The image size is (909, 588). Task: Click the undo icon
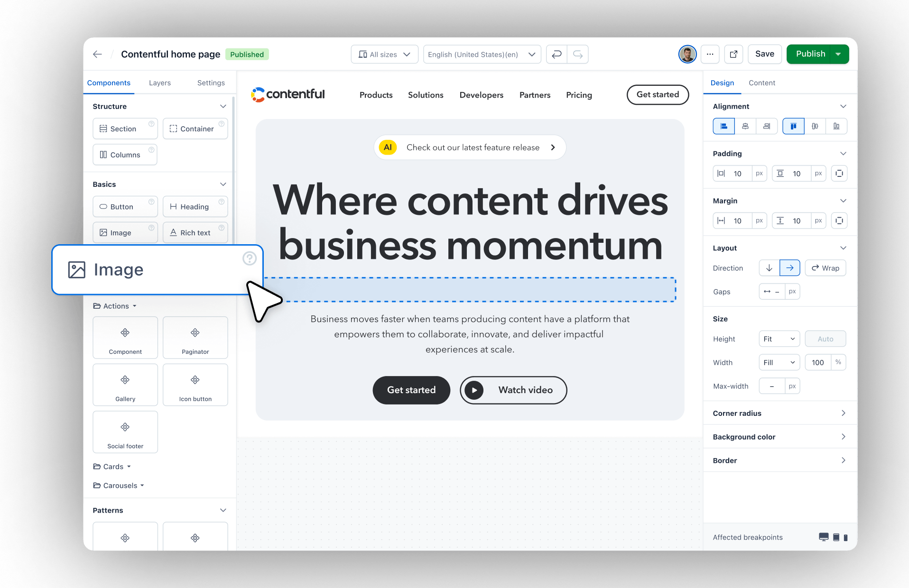[x=557, y=54]
